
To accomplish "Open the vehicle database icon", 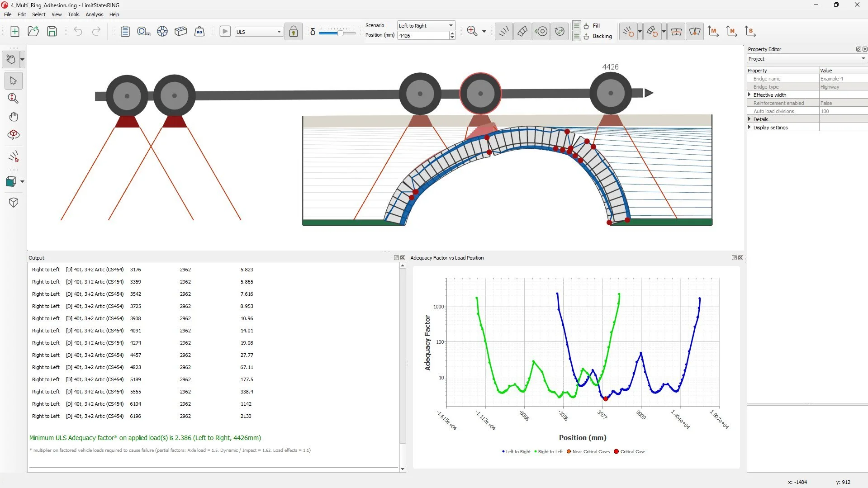I will 162,31.
